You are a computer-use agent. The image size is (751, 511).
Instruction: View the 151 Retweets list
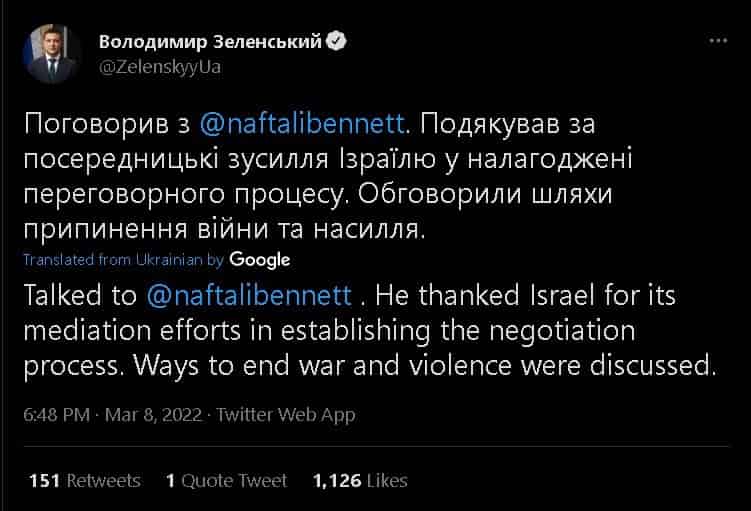pos(85,481)
